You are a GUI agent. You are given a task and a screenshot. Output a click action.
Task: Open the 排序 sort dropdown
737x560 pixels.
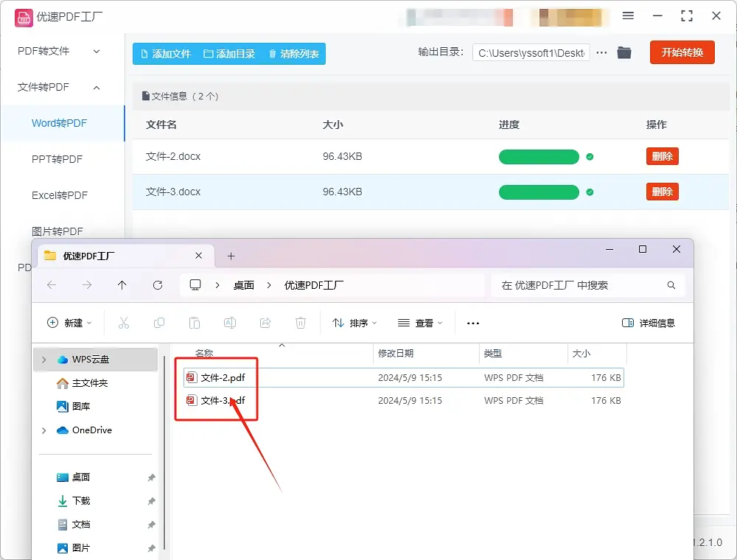coord(355,323)
